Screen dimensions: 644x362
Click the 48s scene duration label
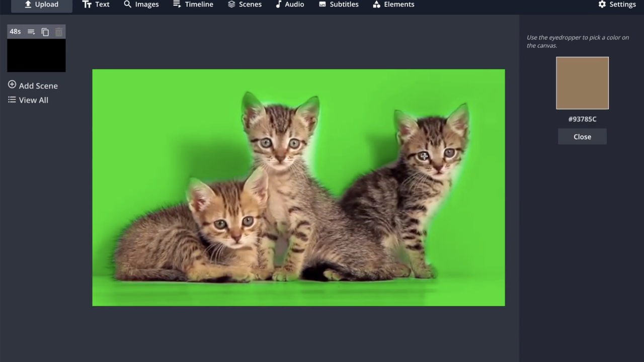(15, 32)
